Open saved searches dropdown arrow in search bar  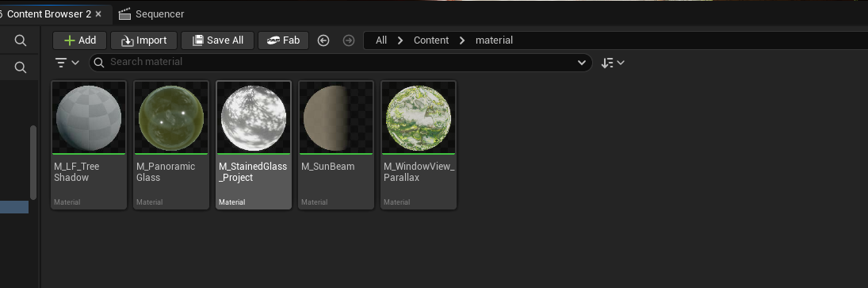582,63
